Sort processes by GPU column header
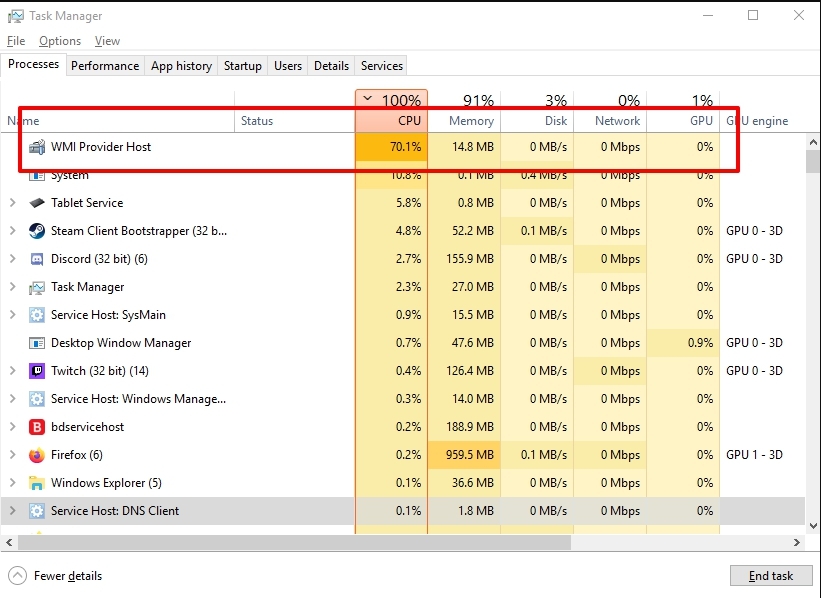 point(683,112)
